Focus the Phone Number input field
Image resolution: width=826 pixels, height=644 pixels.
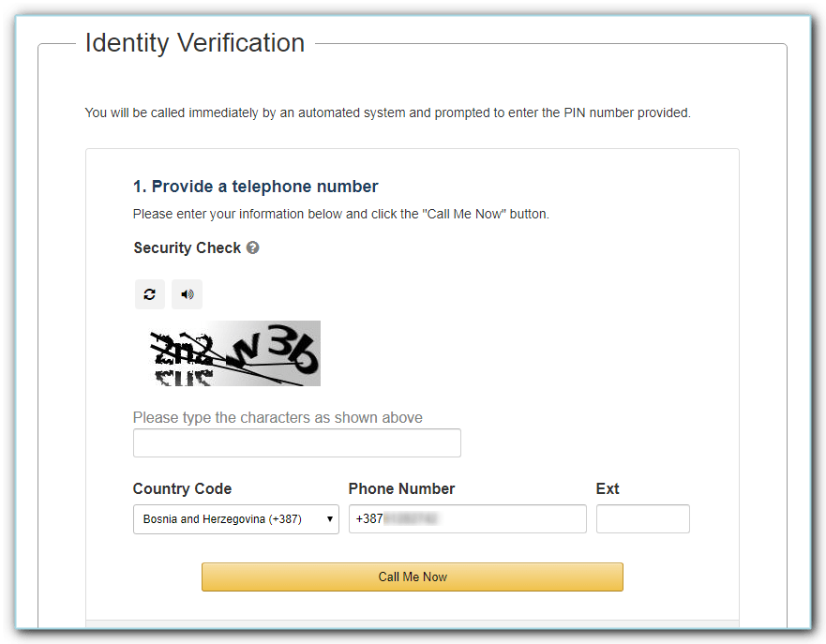[468, 518]
